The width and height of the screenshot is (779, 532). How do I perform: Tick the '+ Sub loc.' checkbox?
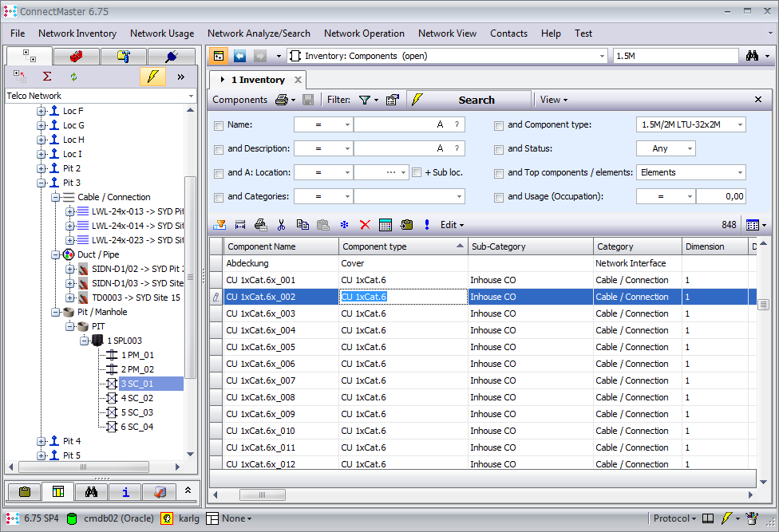[x=417, y=172]
